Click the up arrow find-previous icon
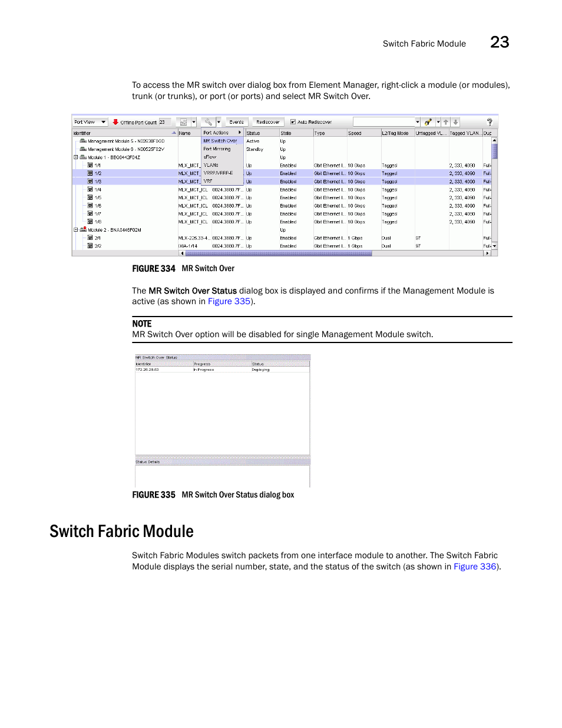562x728 pixels. point(446,122)
